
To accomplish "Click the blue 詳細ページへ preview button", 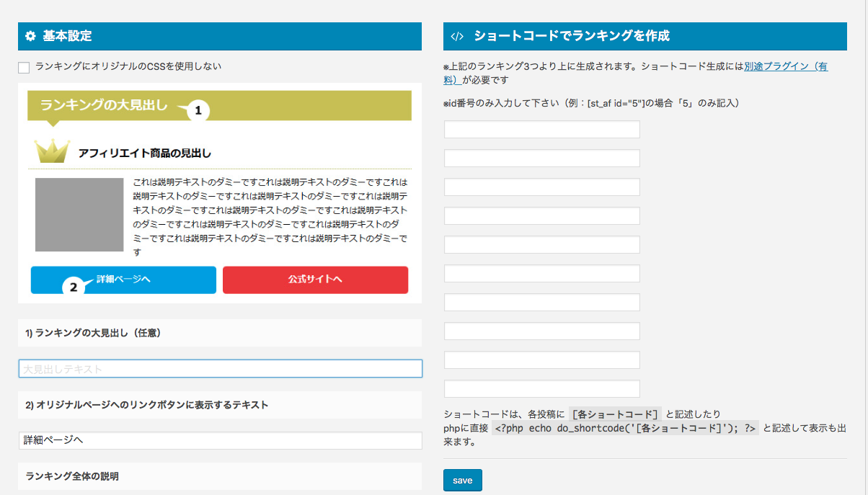I will tap(123, 280).
